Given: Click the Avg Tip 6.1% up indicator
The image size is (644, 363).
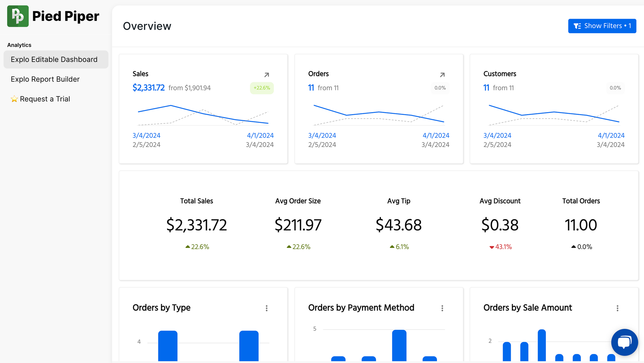Looking at the screenshot, I should tap(399, 247).
